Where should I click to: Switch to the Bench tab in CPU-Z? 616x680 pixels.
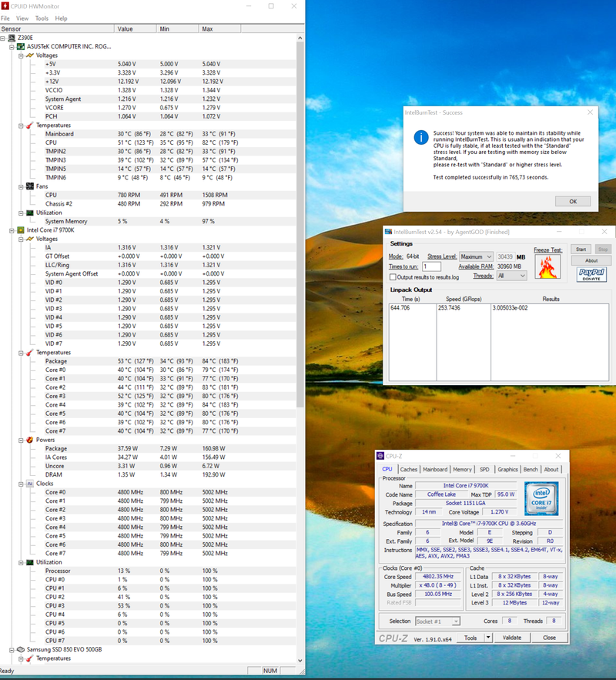tap(531, 469)
